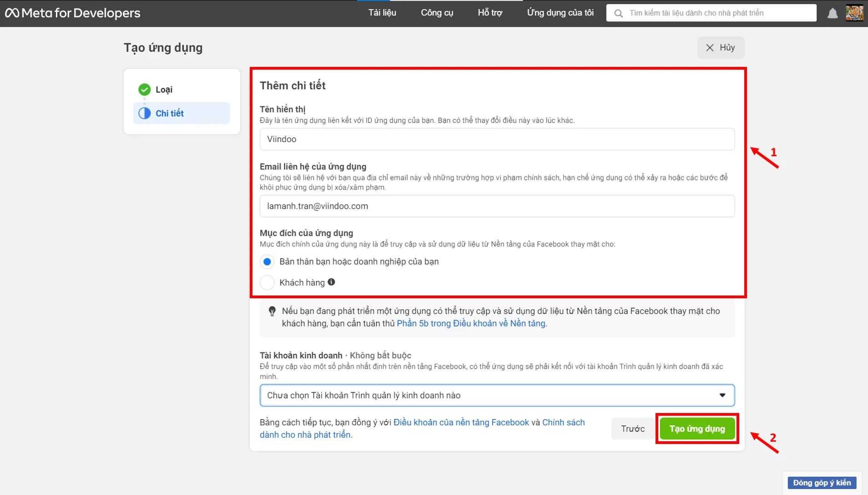
Task: Click the Đóng góp ý kiến button
Action: point(822,483)
